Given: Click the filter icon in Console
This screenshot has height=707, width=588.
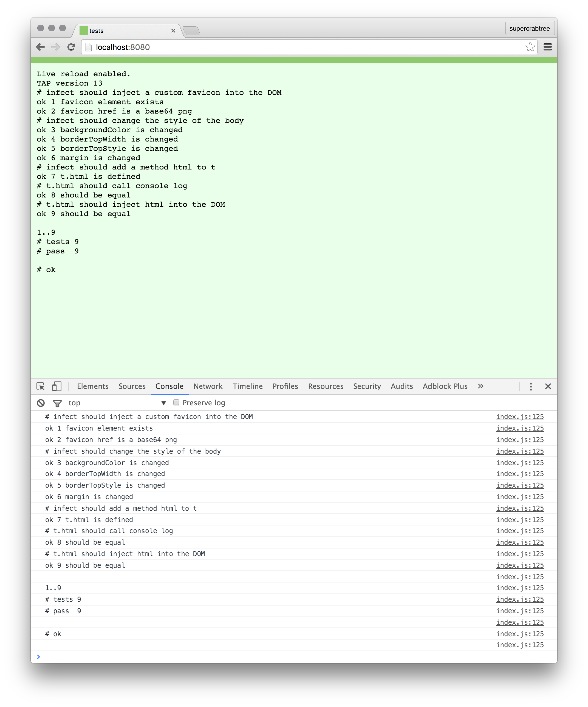Looking at the screenshot, I should tap(57, 402).
